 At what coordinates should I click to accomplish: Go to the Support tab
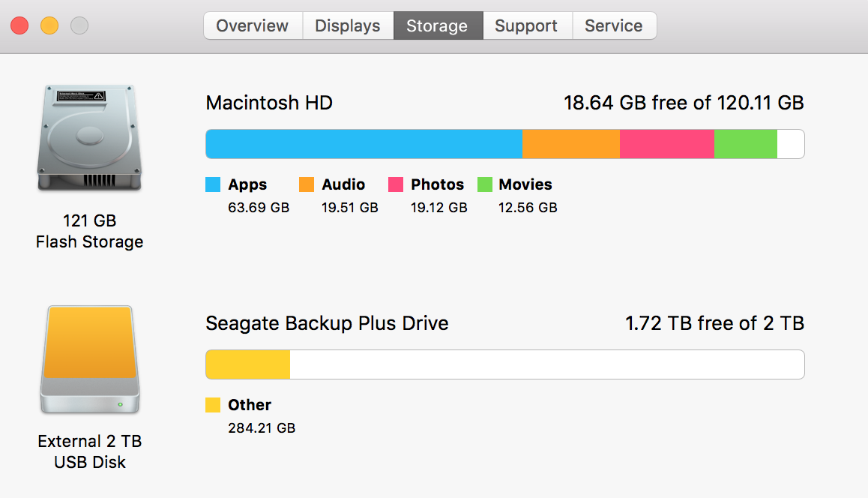[x=527, y=25]
